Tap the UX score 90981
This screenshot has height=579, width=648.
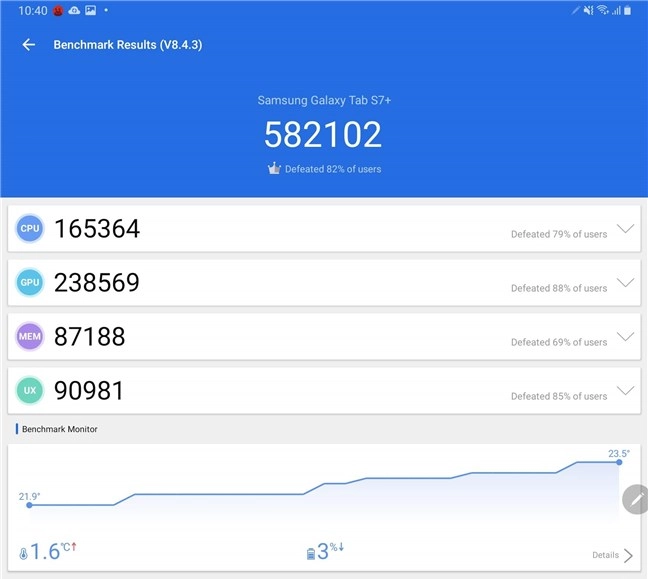click(89, 391)
